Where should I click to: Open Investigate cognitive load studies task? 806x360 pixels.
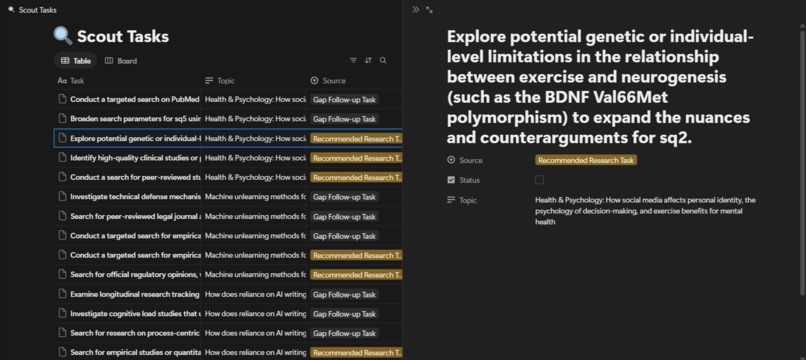point(135,314)
